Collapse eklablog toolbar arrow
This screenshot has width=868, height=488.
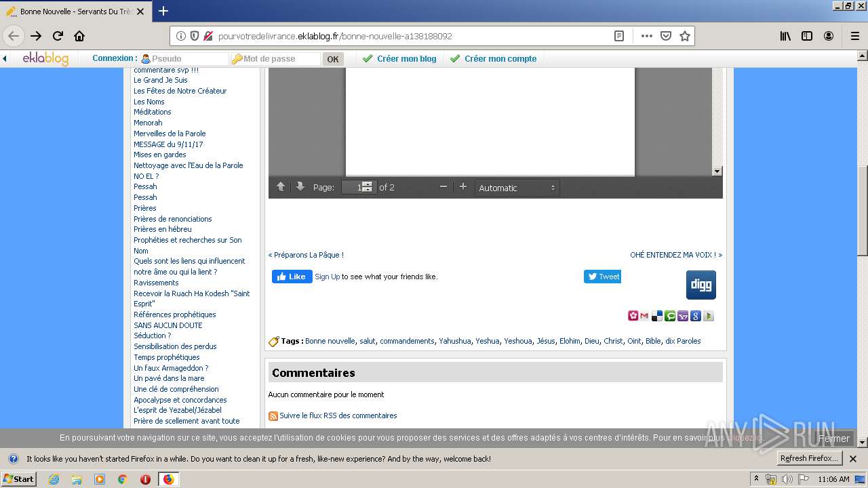click(x=5, y=59)
